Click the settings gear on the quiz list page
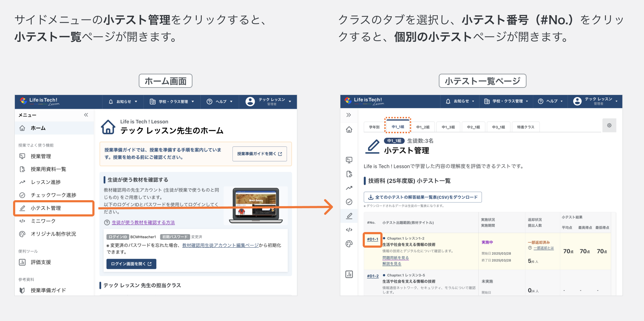 pyautogui.click(x=609, y=125)
